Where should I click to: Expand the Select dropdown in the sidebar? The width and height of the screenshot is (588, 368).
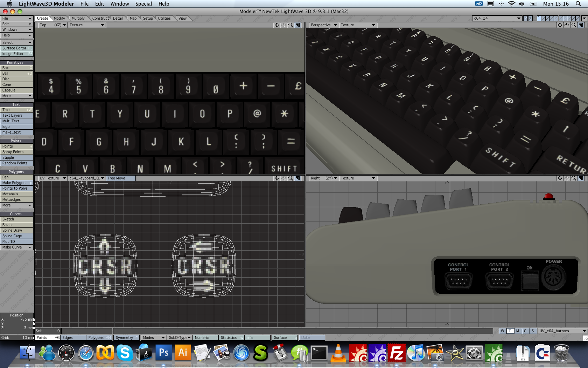coord(17,42)
